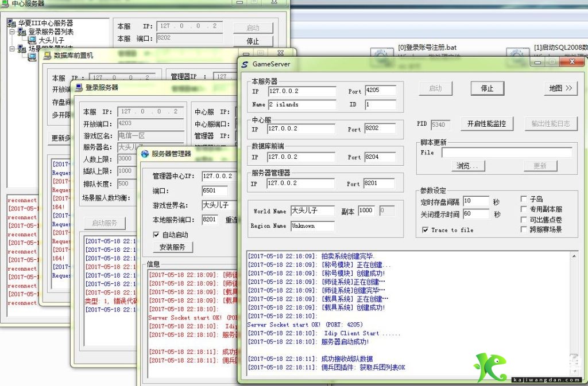Click the GameServer title bar S icon
The height and width of the screenshot is (386, 588).
[x=245, y=64]
